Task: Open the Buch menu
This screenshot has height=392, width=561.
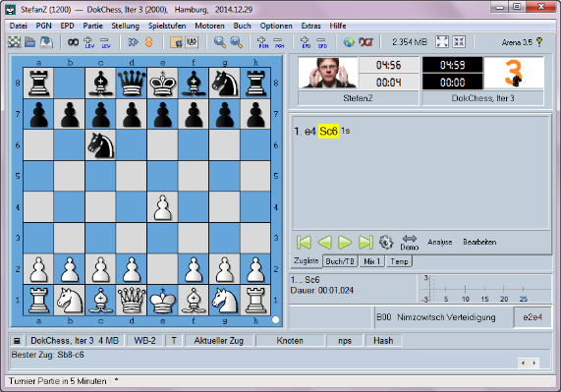Action: click(243, 26)
